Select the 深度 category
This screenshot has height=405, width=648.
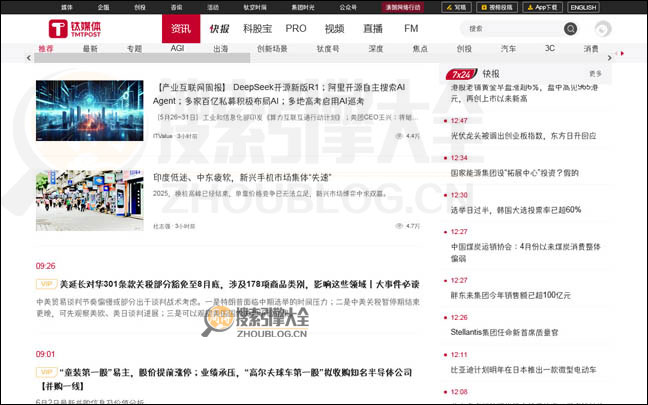click(x=376, y=48)
